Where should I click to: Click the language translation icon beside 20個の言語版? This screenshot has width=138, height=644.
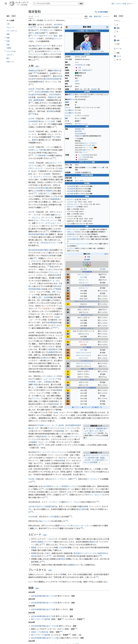pos(96,12)
